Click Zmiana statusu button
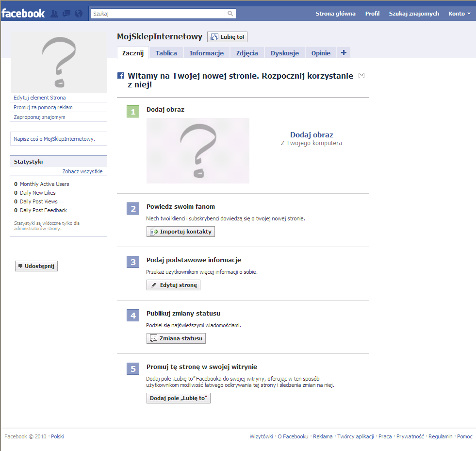 click(x=176, y=338)
